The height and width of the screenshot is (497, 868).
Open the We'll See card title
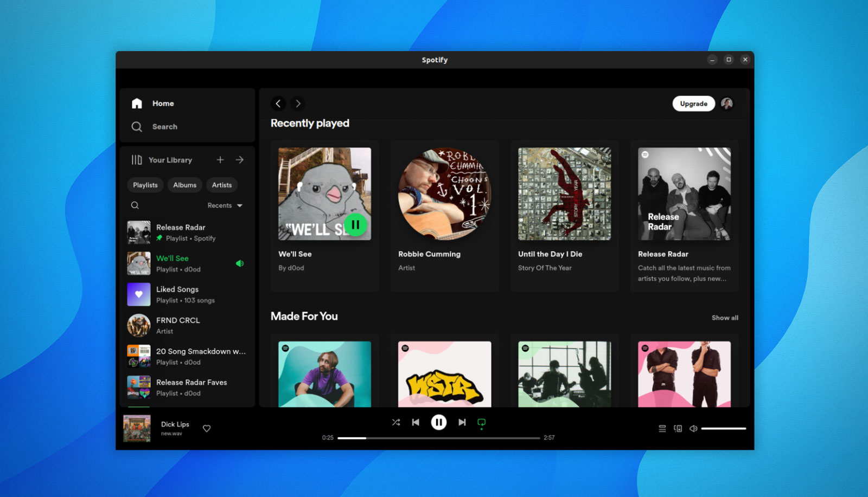pyautogui.click(x=295, y=254)
